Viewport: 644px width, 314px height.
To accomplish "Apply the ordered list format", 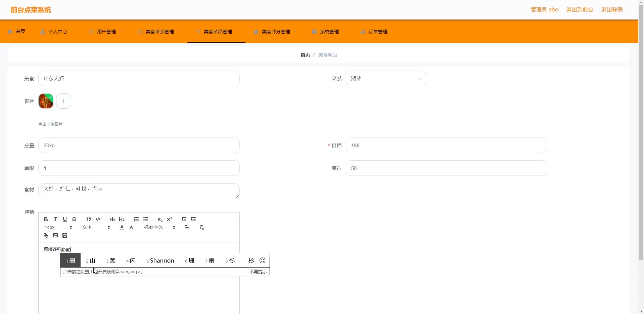I will click(136, 219).
